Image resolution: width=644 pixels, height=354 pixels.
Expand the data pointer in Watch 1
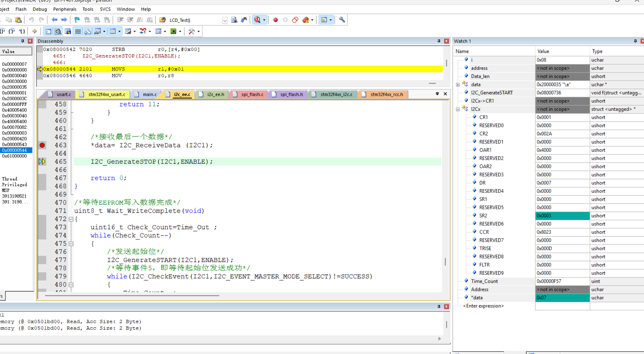click(458, 85)
